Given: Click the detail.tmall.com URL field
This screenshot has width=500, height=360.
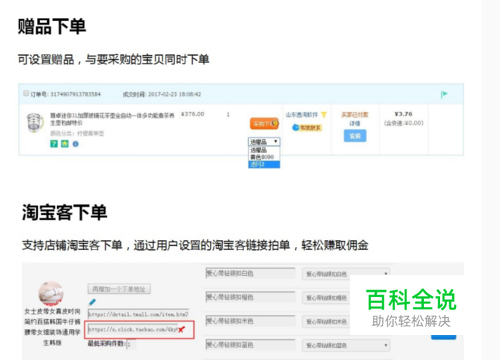Looking at the screenshot, I should pyautogui.click(x=138, y=314).
